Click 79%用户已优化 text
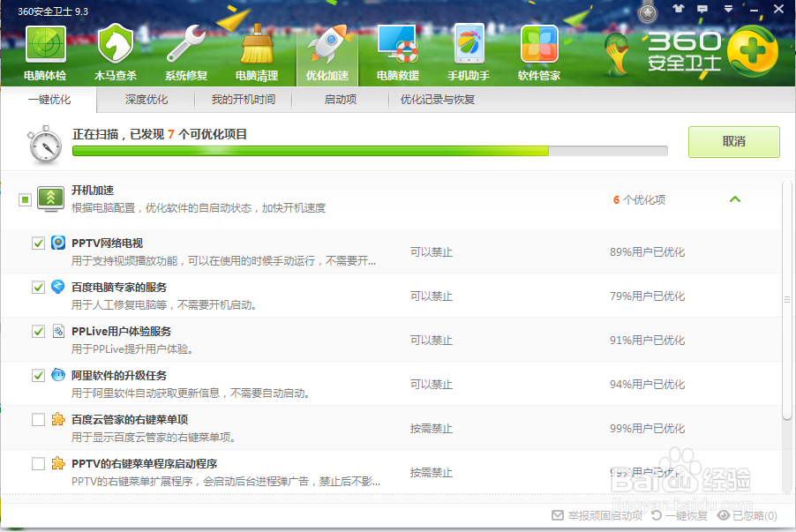Image resolution: width=796 pixels, height=532 pixels. pyautogui.click(x=647, y=296)
